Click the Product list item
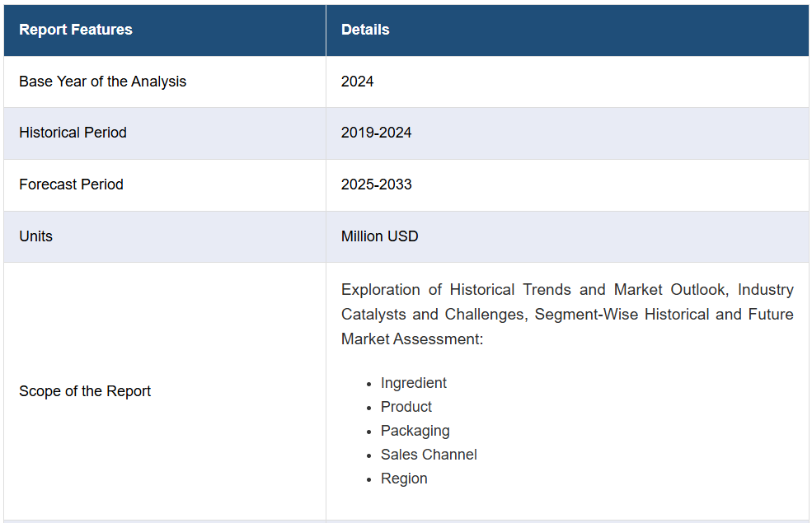This screenshot has width=812, height=523. 406,407
